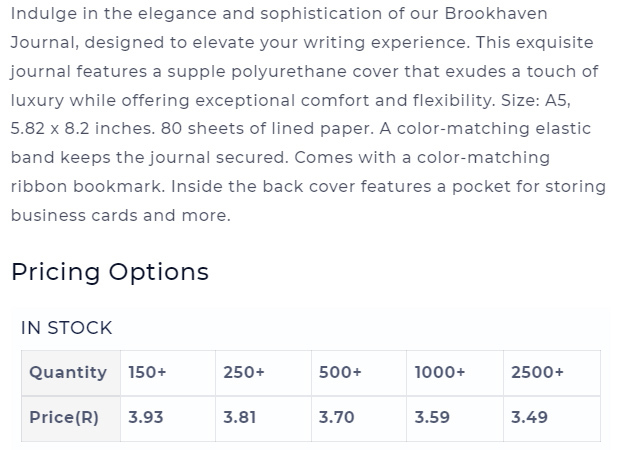Select the 250+ quantity cell
The height and width of the screenshot is (450, 620).
[x=263, y=373]
